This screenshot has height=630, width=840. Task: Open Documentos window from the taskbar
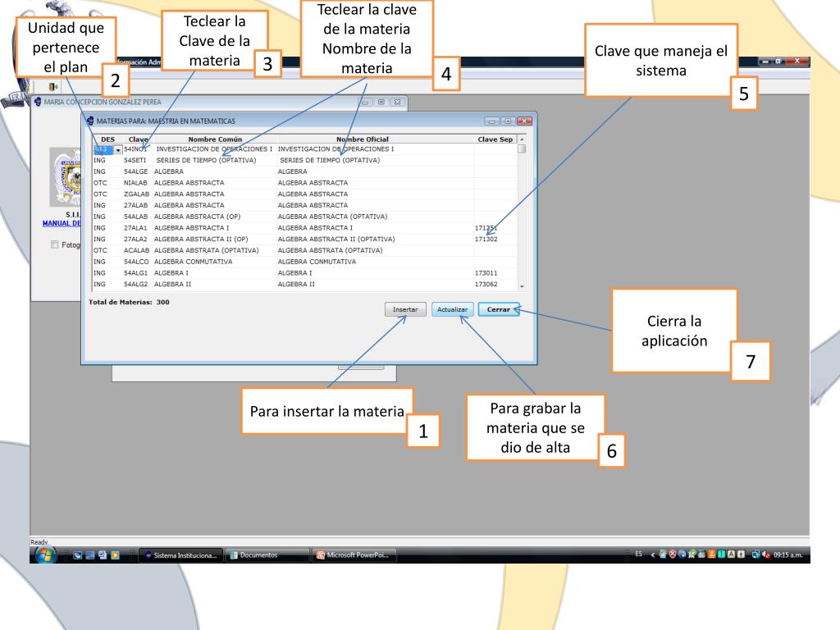pos(261,555)
